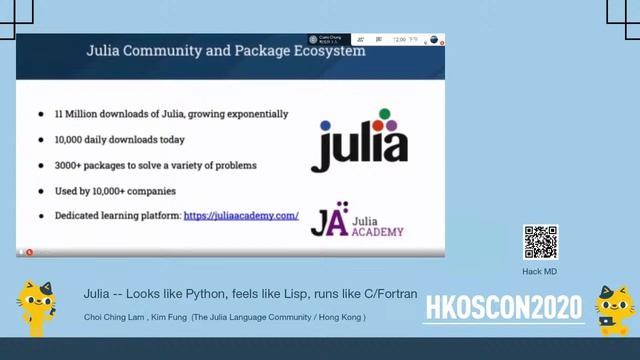The height and width of the screenshot is (360, 640).
Task: Click the talk title 'Julia -- Looks like Python'
Action: pos(250,294)
